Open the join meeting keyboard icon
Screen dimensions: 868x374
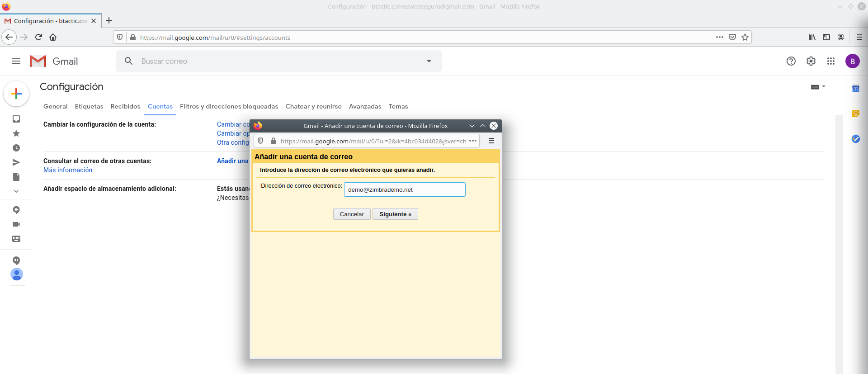[x=16, y=239]
